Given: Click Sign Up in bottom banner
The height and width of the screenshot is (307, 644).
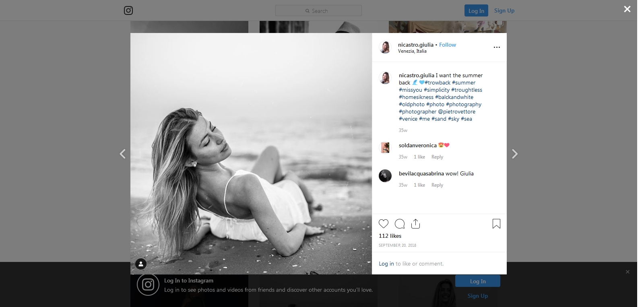Looking at the screenshot, I should [478, 296].
